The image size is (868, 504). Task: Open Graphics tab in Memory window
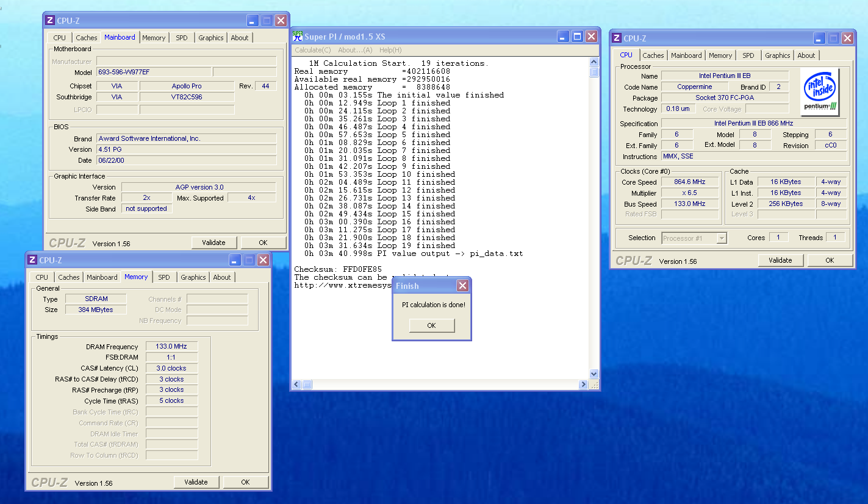point(193,277)
